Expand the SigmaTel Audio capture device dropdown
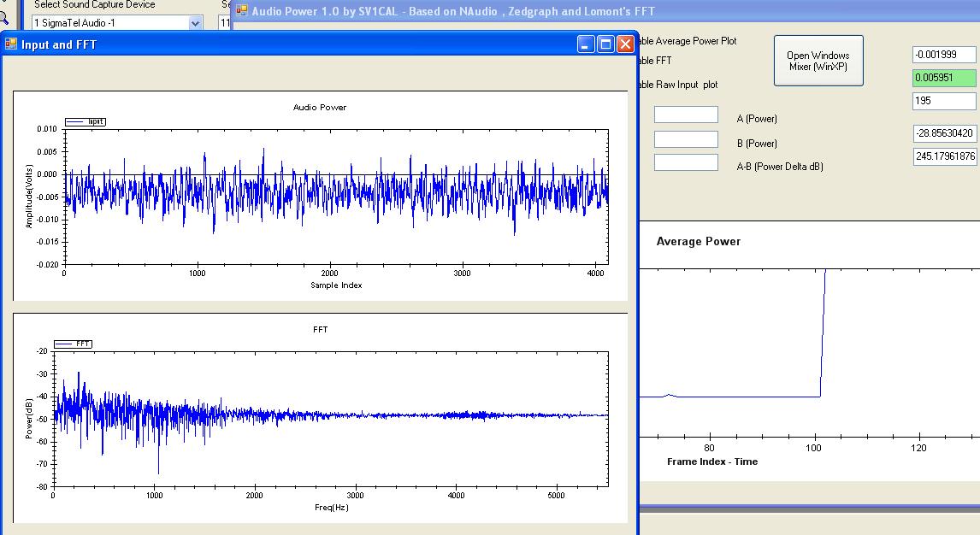Viewport: 980px width, 535px height. (x=195, y=23)
